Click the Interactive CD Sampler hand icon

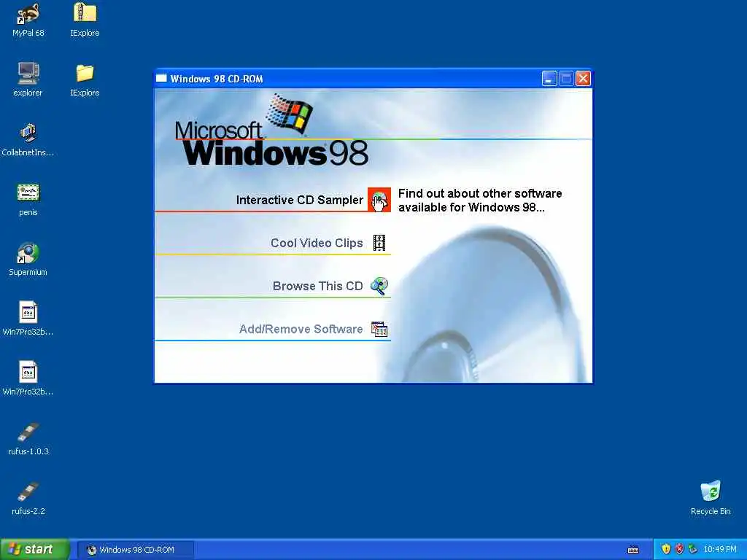click(379, 200)
